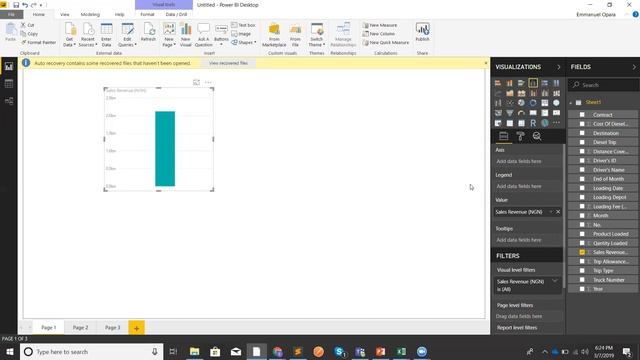This screenshot has width=640, height=360.
Task: Switch to the Data / Drill tab
Action: (176, 14)
